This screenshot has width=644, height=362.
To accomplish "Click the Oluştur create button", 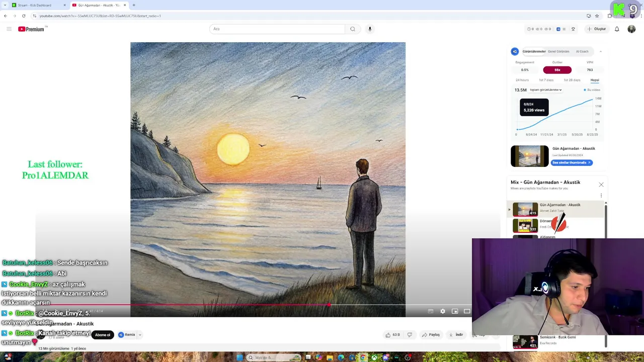I will coord(597,29).
